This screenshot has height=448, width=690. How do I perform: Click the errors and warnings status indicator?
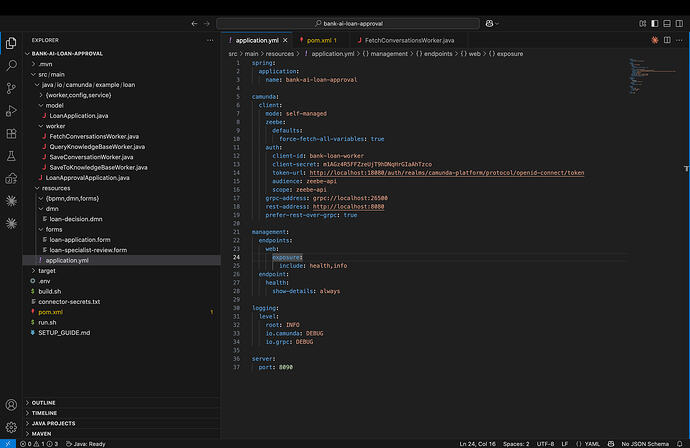tap(39, 444)
